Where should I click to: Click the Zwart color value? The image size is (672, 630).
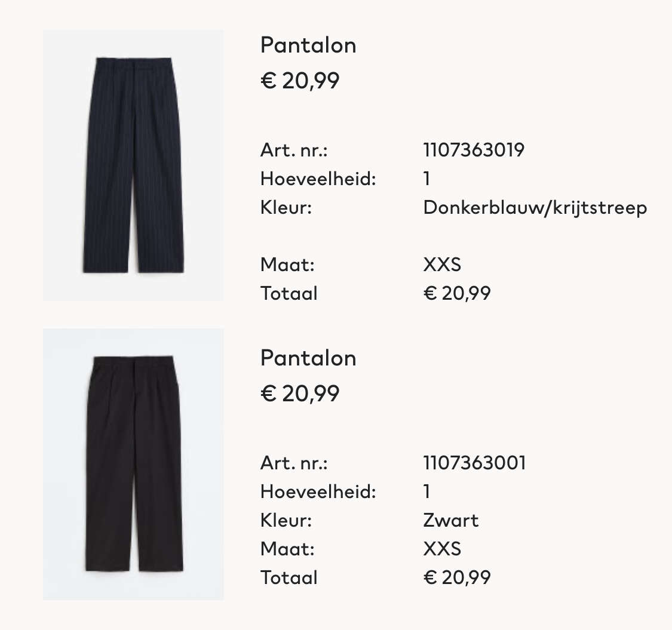coord(450,520)
